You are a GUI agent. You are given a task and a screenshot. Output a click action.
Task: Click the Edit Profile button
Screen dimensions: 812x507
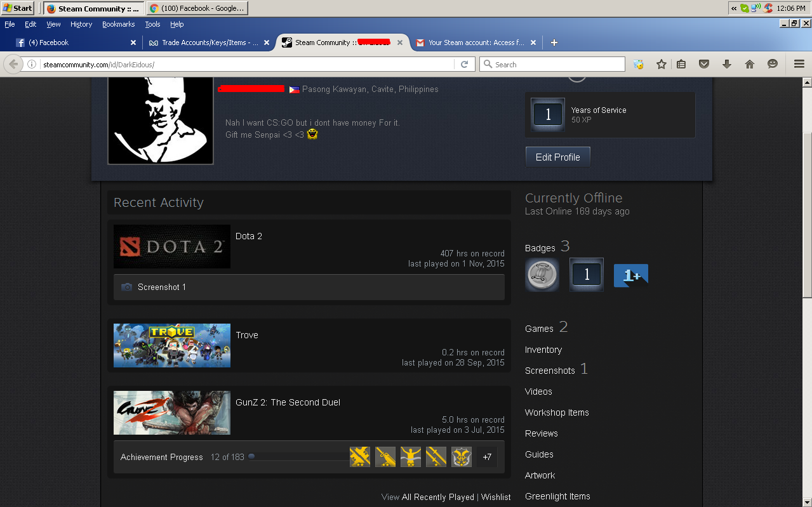tap(558, 157)
